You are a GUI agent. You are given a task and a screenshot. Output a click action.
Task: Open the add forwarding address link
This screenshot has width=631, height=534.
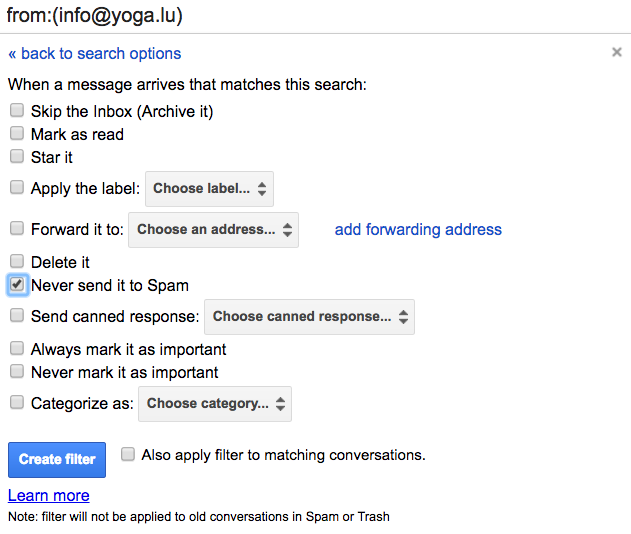click(418, 229)
